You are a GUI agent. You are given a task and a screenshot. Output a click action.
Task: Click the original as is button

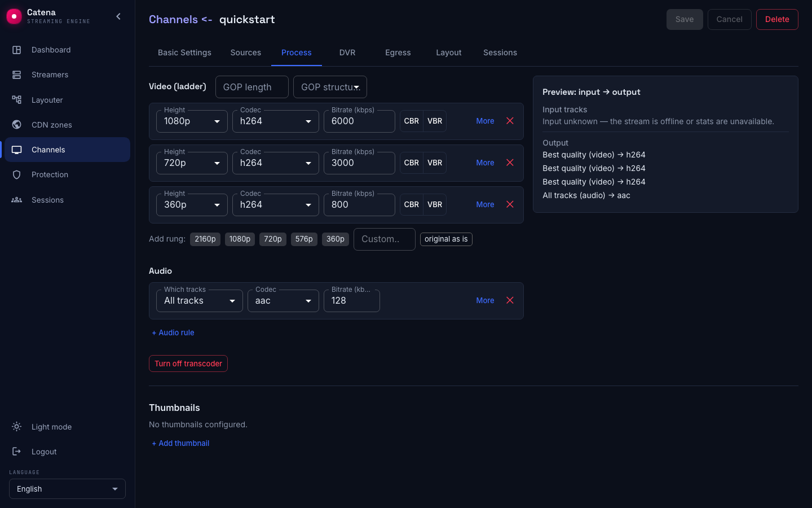[x=446, y=239]
